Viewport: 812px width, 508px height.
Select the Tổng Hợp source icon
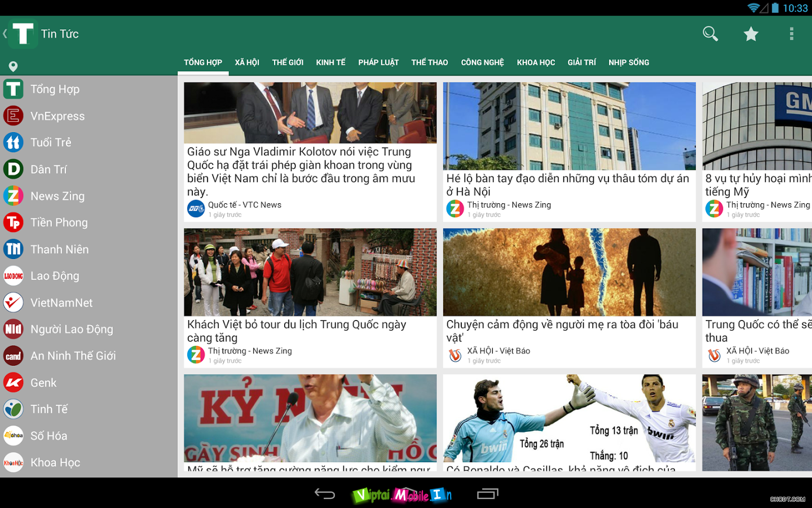pos(14,89)
